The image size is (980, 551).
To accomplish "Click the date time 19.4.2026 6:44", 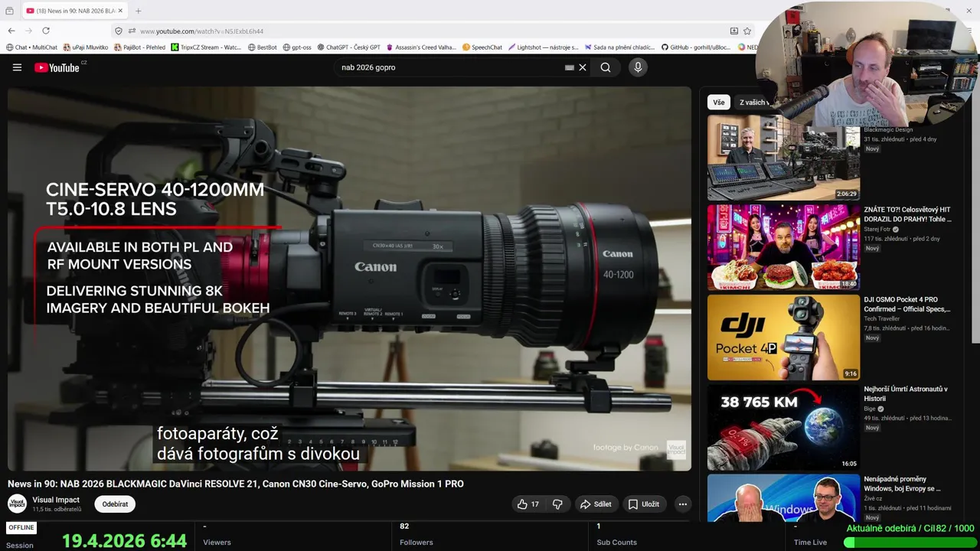I will point(124,541).
